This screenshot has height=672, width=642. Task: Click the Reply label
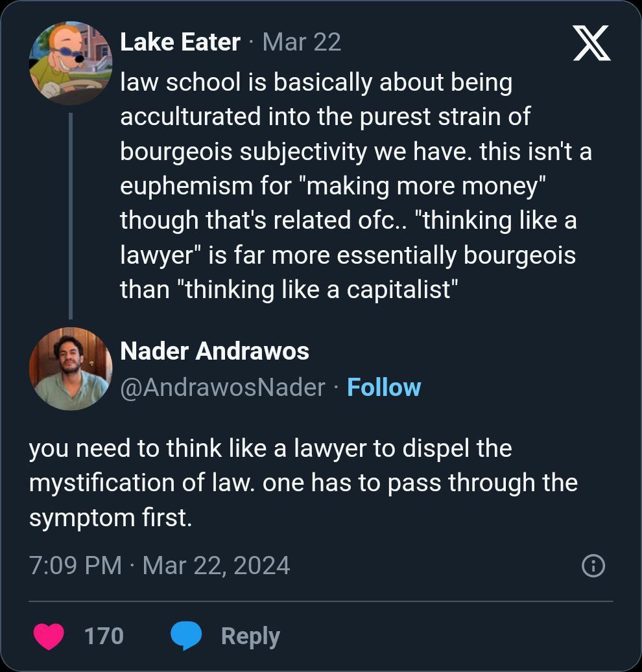250,636
